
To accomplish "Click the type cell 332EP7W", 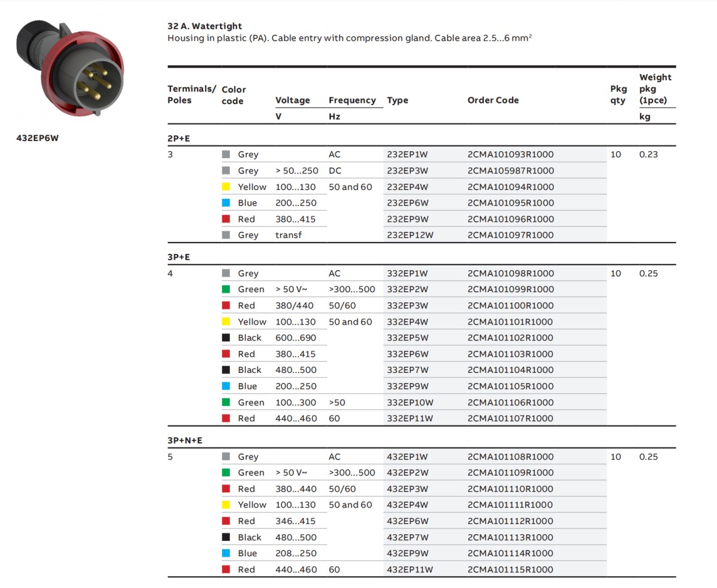I will pyautogui.click(x=407, y=370).
